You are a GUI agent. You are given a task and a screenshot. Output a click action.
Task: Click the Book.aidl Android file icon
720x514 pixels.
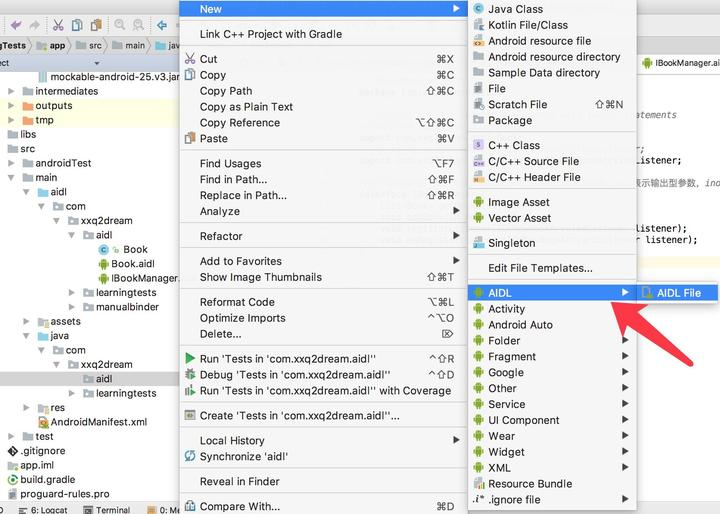pos(104,264)
